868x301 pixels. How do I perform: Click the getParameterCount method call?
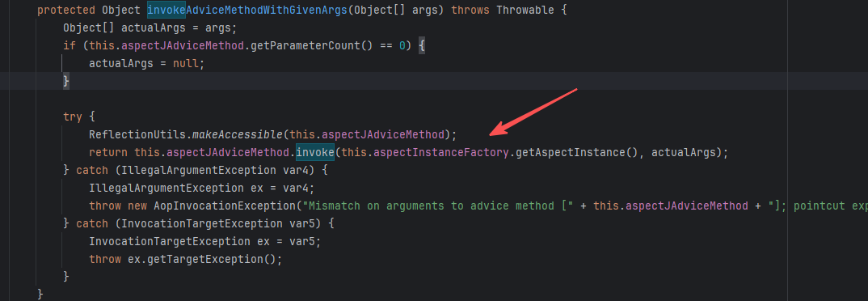coord(305,46)
